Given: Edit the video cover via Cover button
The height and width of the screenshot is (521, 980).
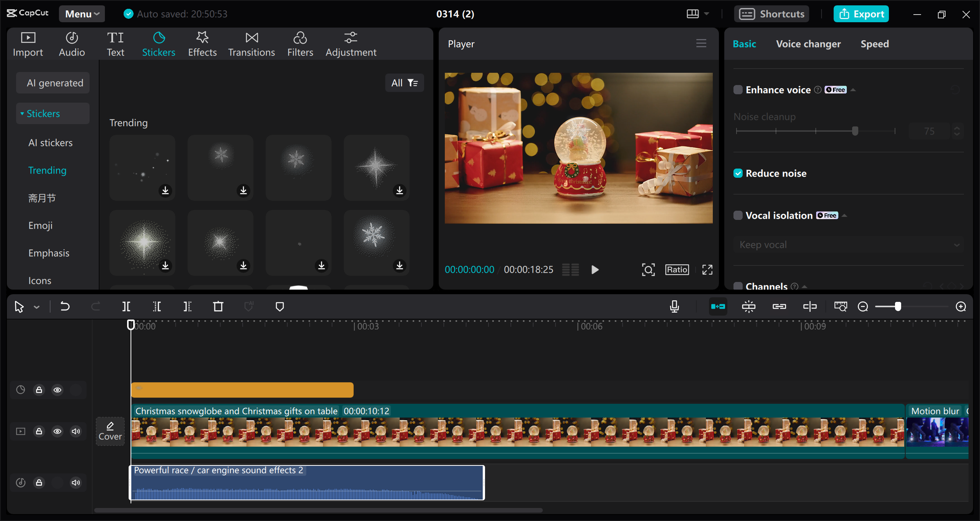Looking at the screenshot, I should coord(110,431).
